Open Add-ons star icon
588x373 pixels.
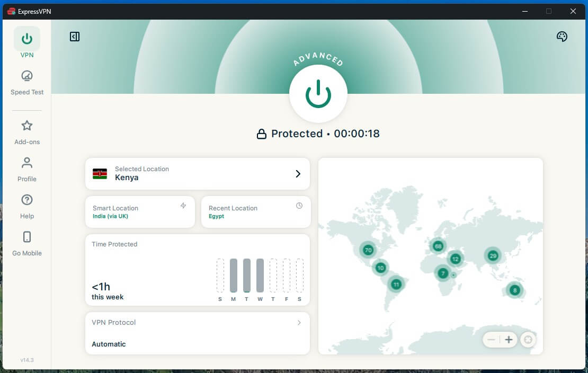(x=27, y=126)
